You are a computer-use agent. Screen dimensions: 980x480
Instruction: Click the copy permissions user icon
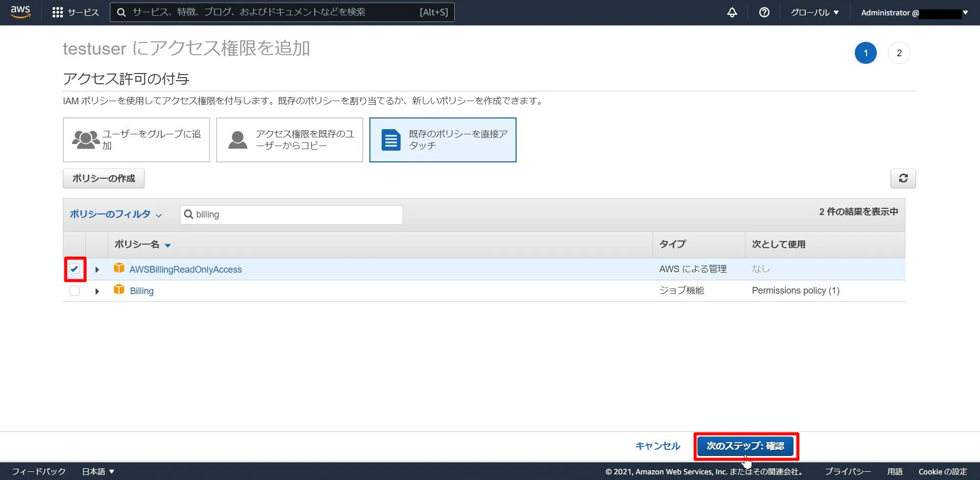(238, 139)
